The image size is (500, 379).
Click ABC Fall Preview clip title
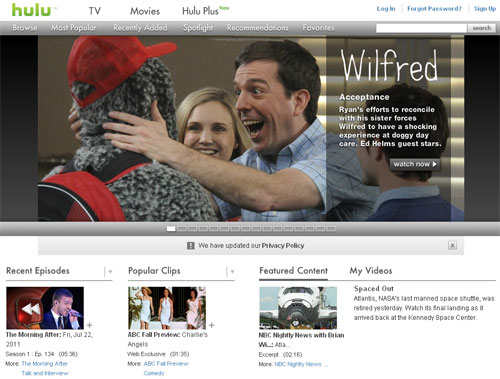(154, 335)
